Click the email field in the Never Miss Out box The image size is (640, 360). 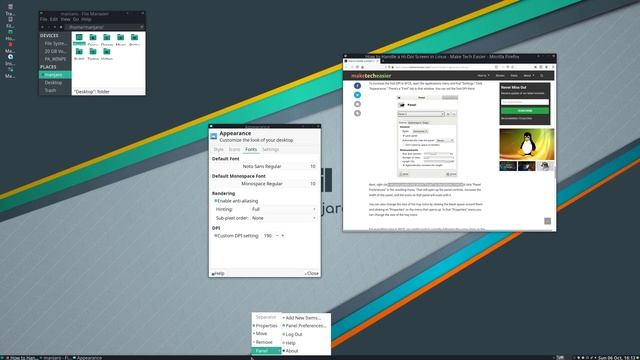[525, 102]
